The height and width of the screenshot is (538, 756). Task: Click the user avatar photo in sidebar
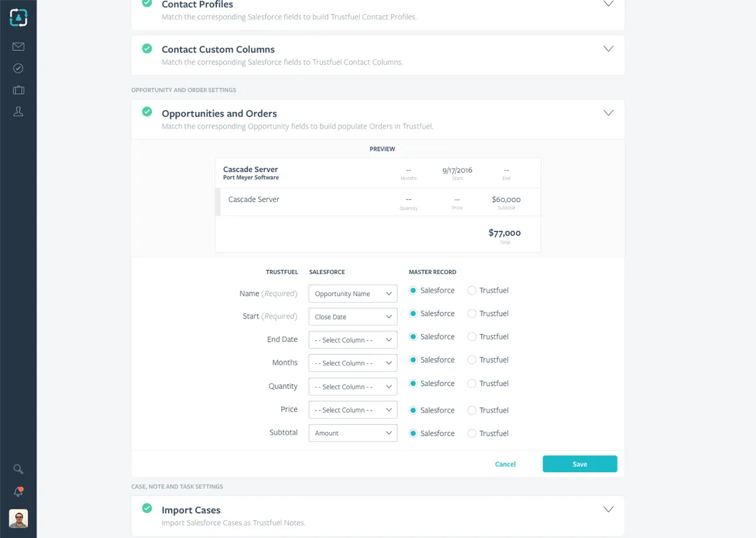click(x=18, y=519)
